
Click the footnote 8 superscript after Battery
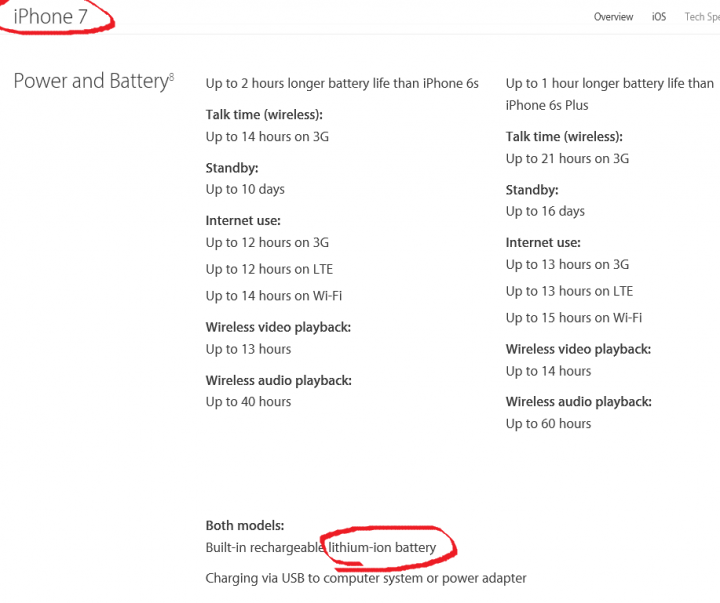172,76
